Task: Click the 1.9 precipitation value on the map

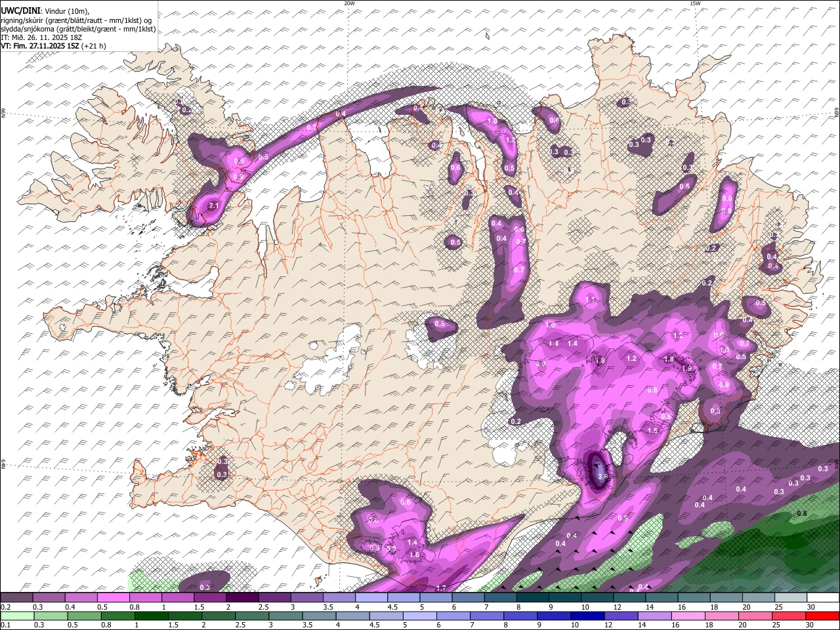Action: (686, 369)
